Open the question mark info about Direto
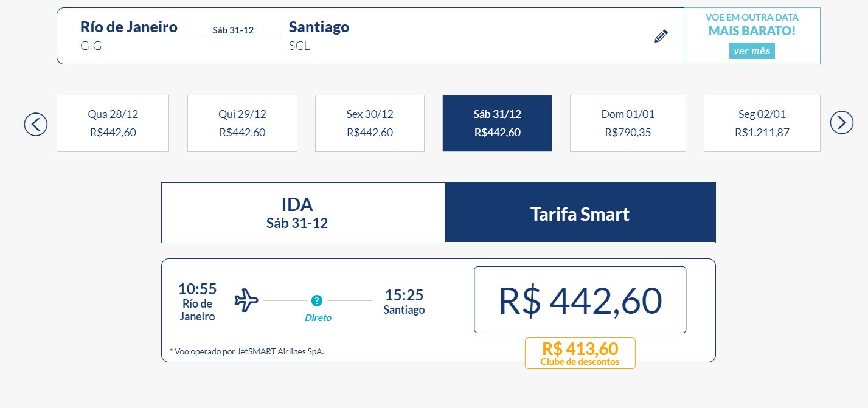The width and height of the screenshot is (868, 408). click(317, 300)
